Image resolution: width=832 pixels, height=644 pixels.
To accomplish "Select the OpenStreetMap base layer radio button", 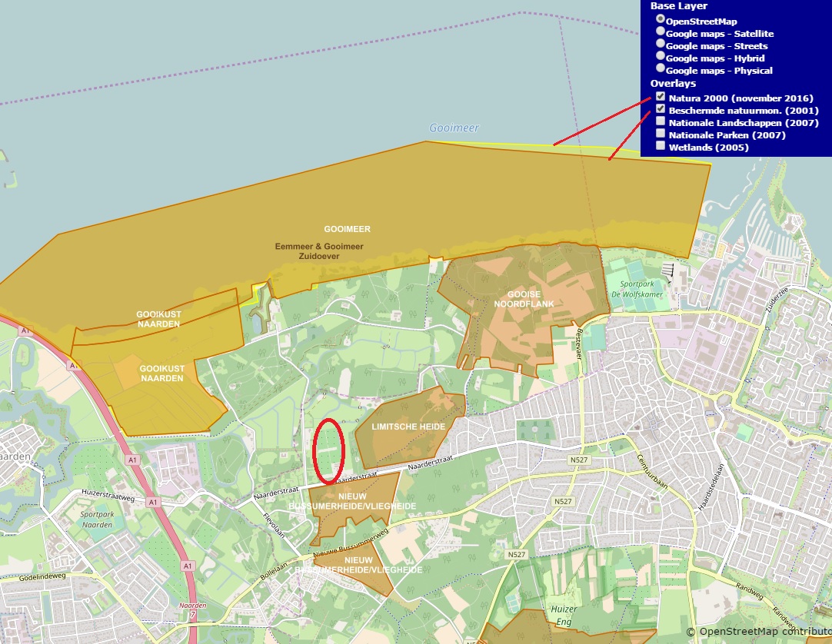I will click(x=660, y=18).
